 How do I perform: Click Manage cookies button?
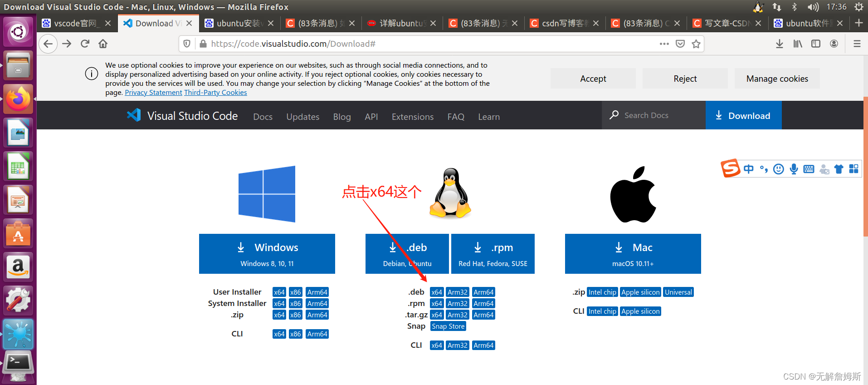[777, 79]
